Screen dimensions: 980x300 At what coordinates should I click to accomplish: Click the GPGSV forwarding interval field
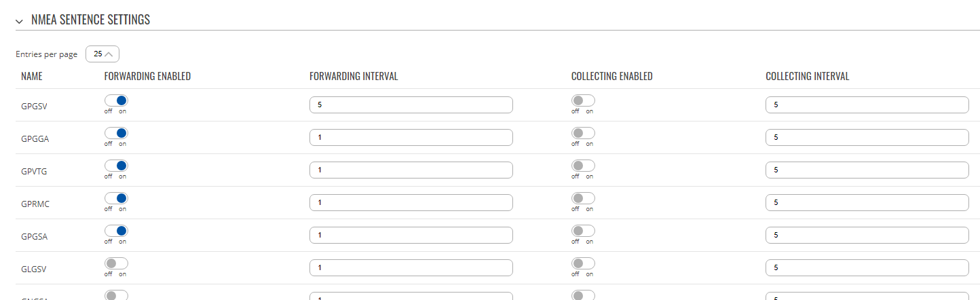tap(411, 105)
